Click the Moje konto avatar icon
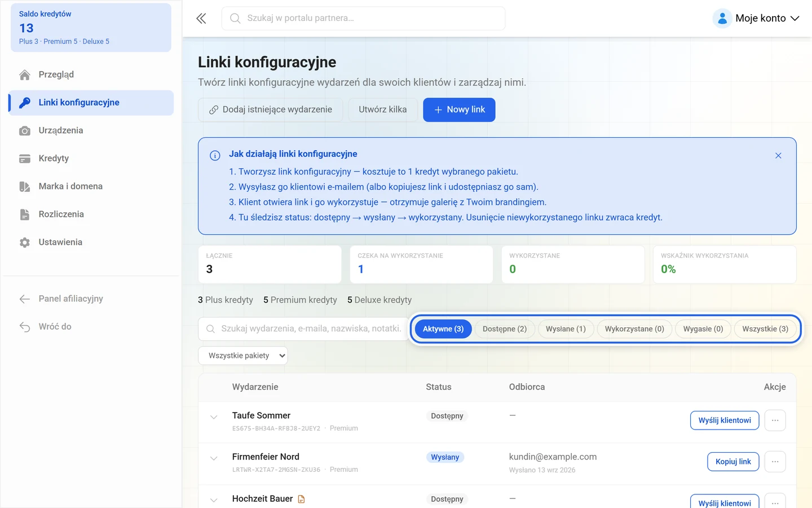Viewport: 812px width, 508px height. click(x=722, y=19)
